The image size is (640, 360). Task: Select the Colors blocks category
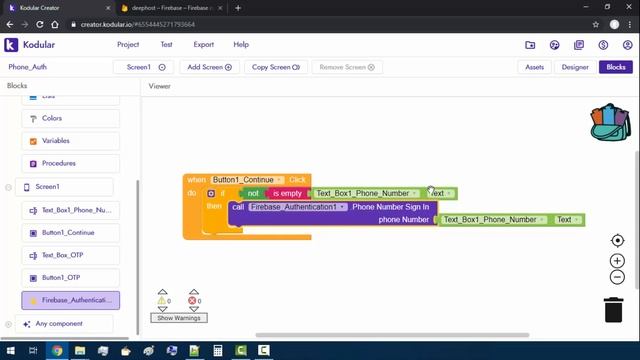click(71, 118)
